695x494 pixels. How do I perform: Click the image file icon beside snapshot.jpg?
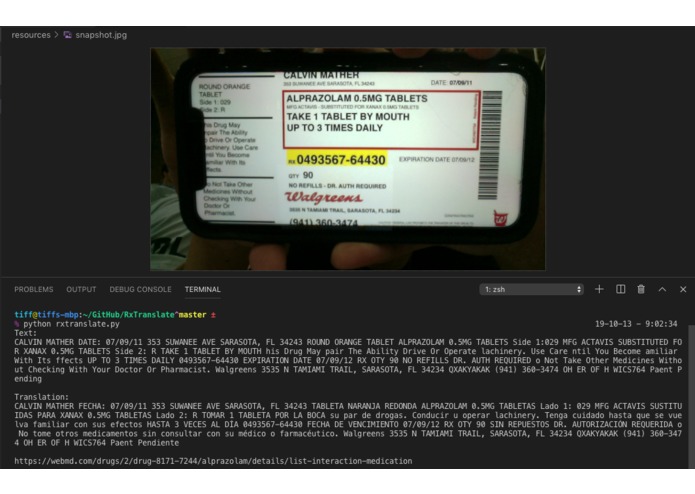click(67, 35)
